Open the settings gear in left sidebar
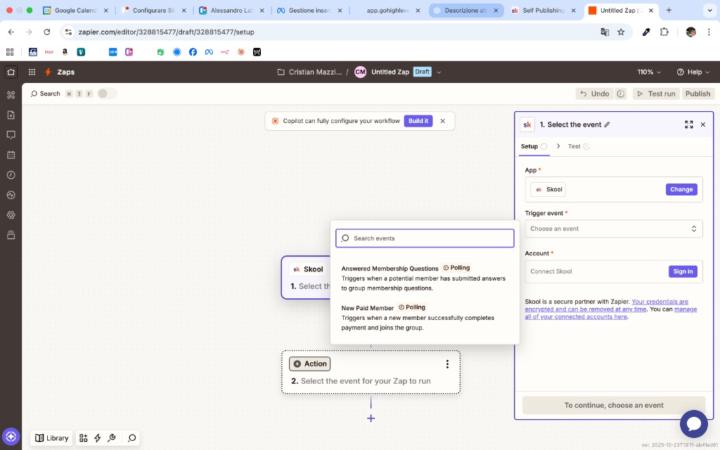The height and width of the screenshot is (450, 720). click(11, 215)
